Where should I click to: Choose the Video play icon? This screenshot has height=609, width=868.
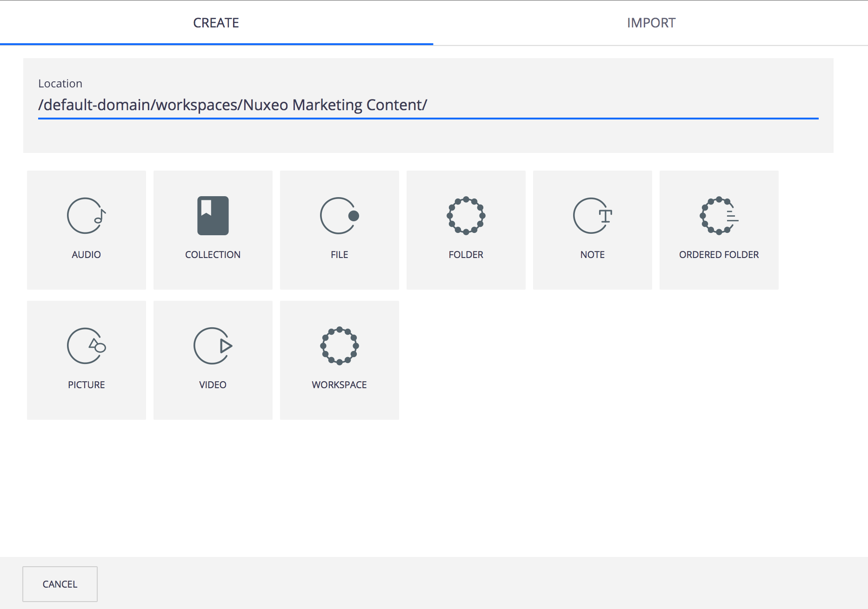point(213,346)
